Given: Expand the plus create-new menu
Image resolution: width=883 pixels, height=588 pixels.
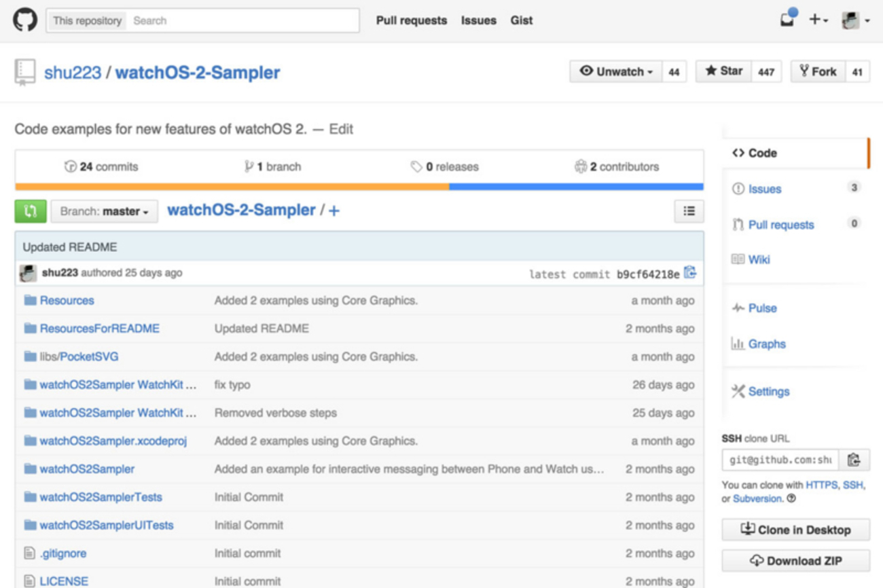Looking at the screenshot, I should click(818, 20).
